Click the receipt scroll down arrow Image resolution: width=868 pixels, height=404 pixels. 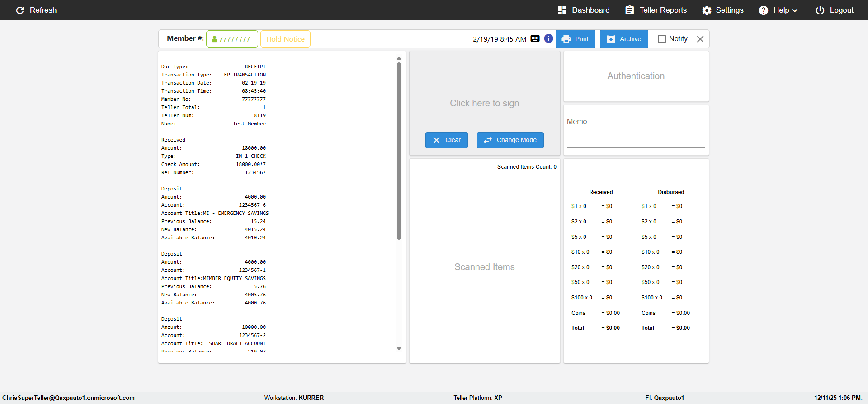tap(399, 348)
